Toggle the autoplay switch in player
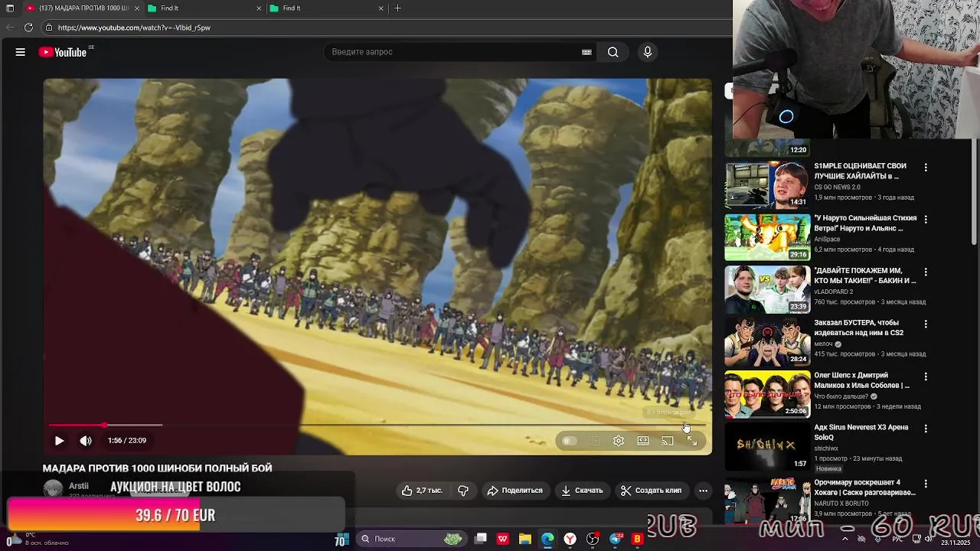 click(569, 441)
